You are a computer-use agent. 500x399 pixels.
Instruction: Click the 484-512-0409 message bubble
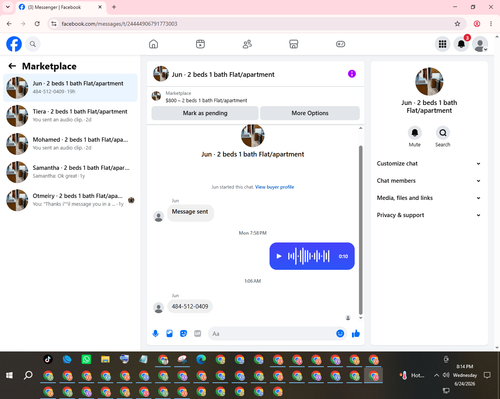pos(190,306)
